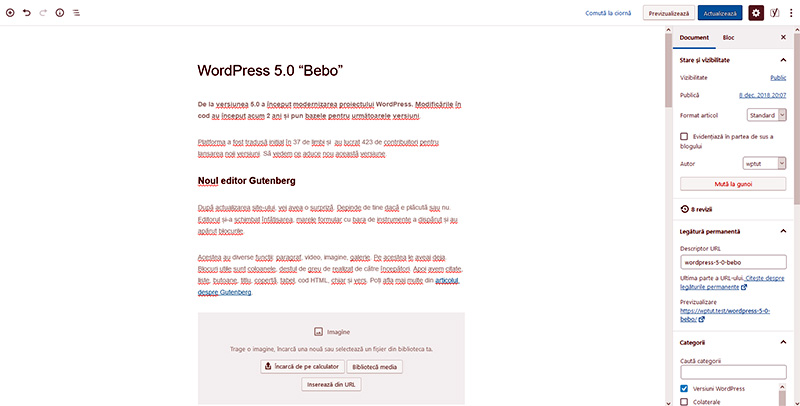Open the three-dot more tools menu

point(791,13)
